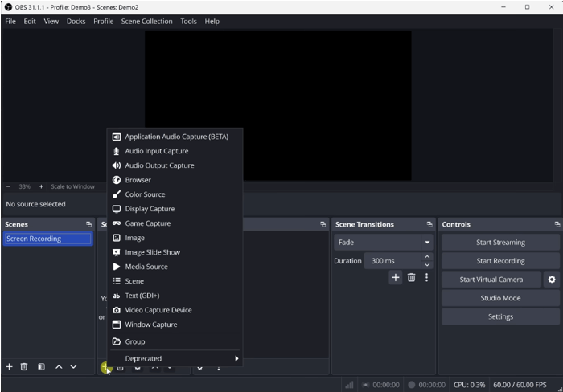Select Window Capture source type
Image resolution: width=563 pixels, height=392 pixels.
click(x=150, y=325)
